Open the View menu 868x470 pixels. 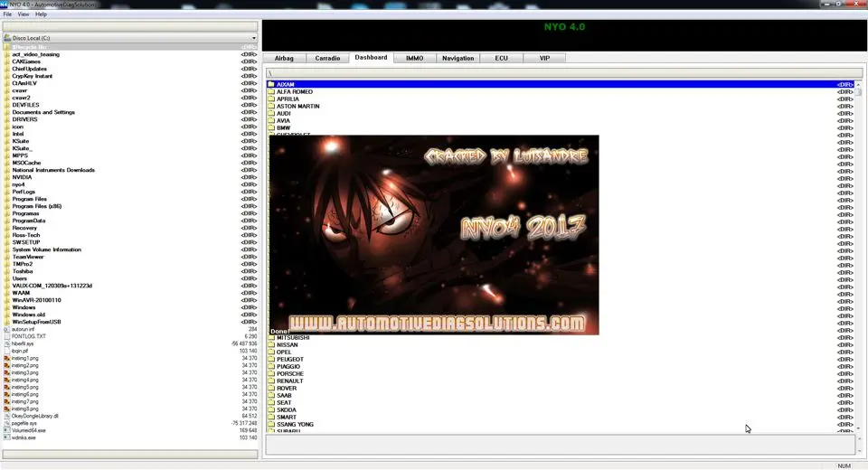pyautogui.click(x=24, y=14)
